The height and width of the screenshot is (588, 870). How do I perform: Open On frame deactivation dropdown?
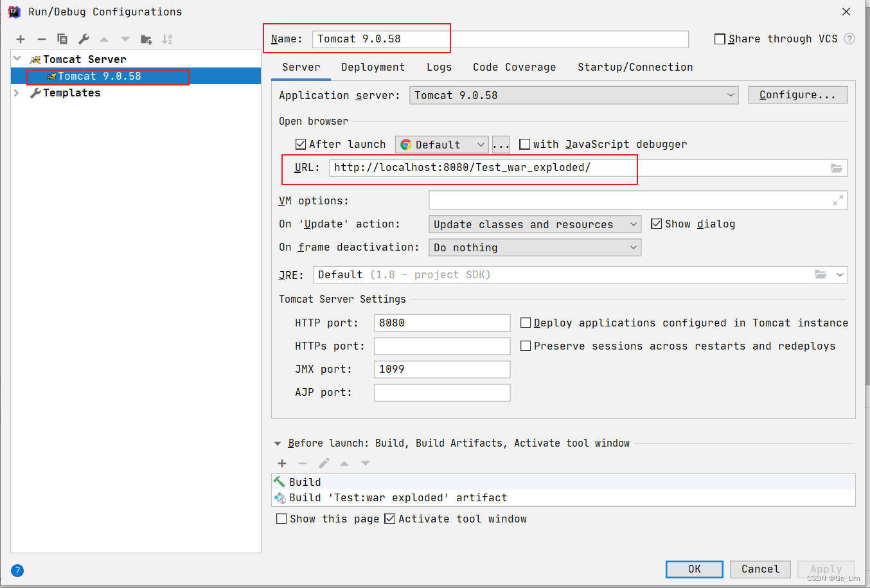[x=535, y=247]
